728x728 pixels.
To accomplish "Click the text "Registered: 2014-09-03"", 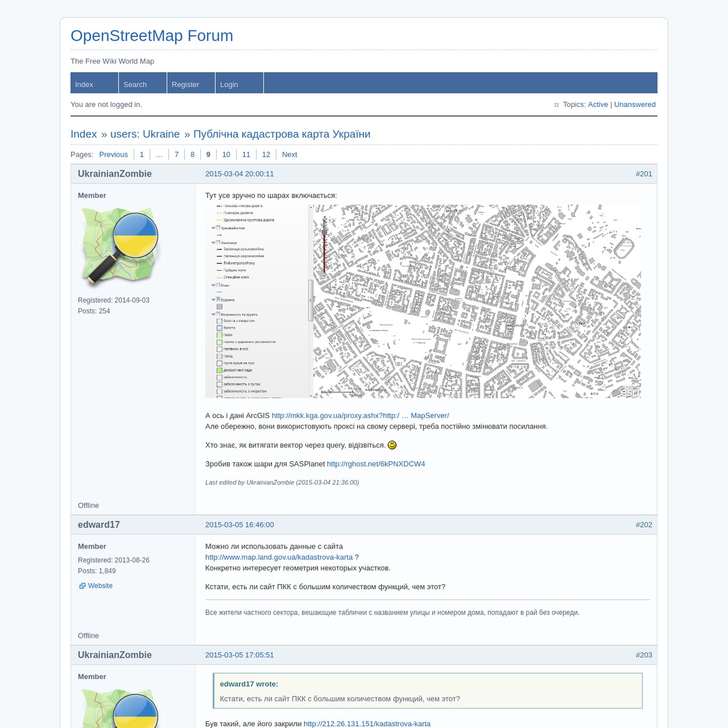I will pos(113,300).
